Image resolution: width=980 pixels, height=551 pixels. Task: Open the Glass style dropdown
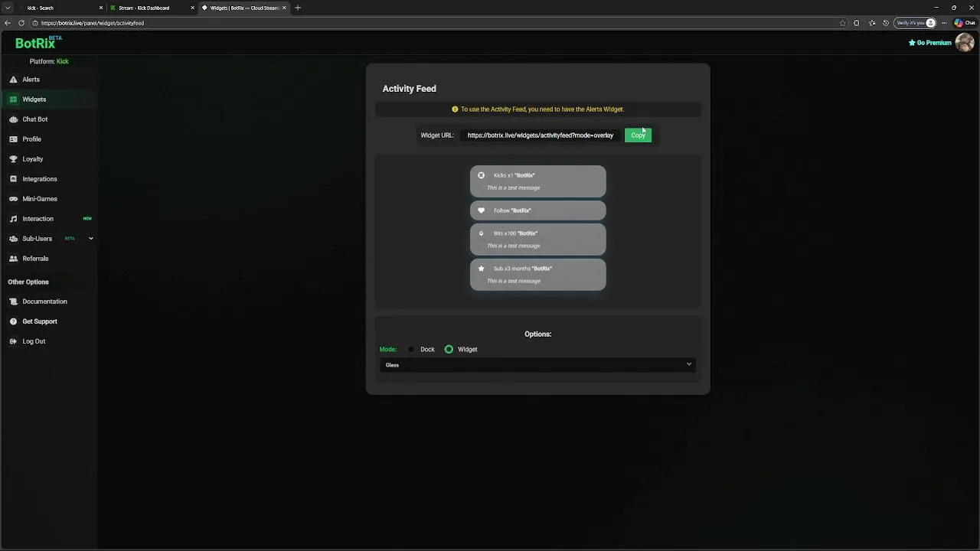537,365
